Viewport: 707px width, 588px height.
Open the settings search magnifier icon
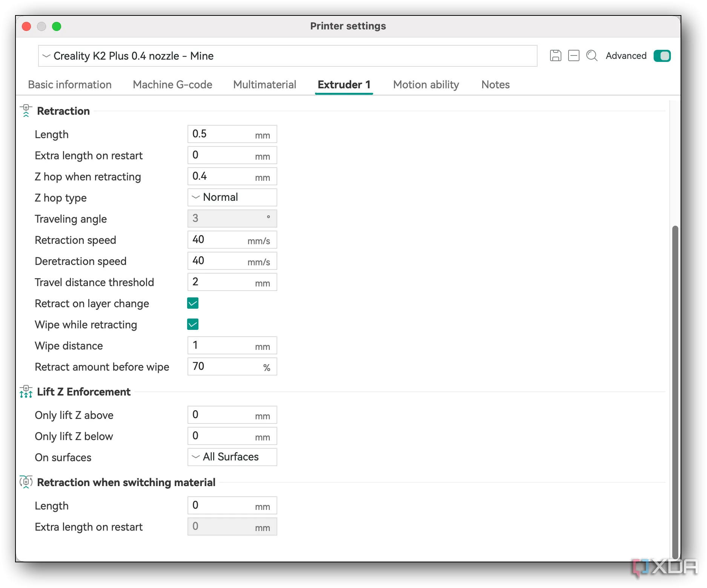coord(592,56)
